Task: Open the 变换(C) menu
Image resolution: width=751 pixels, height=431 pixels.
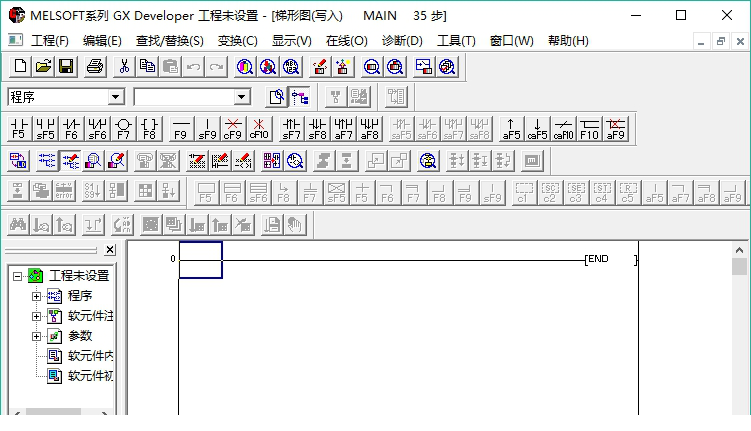Action: coord(238,41)
